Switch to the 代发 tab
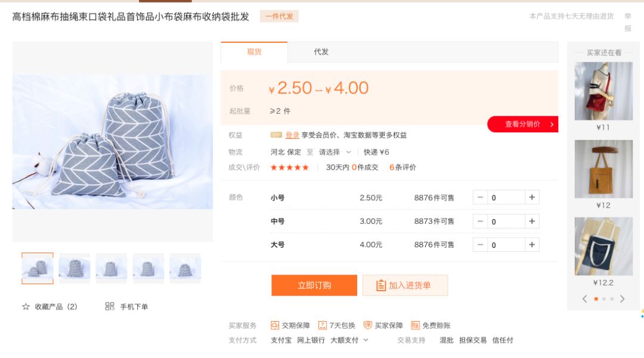This screenshot has width=644, height=358. [321, 52]
